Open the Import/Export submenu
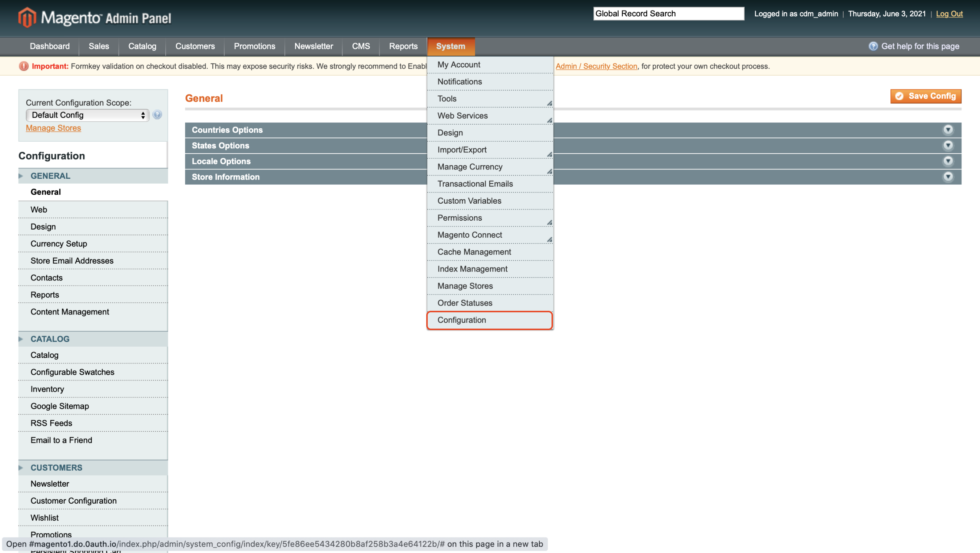Image resolution: width=980 pixels, height=553 pixels. (490, 149)
